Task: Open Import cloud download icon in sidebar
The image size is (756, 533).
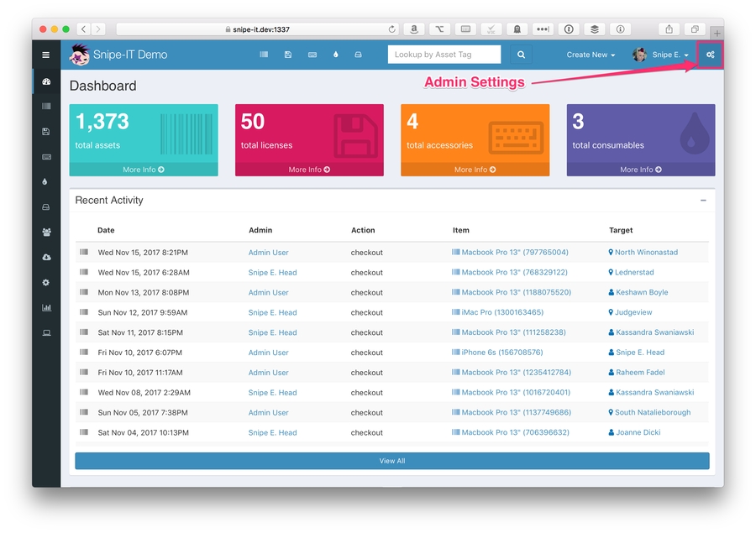Action: coord(46,258)
